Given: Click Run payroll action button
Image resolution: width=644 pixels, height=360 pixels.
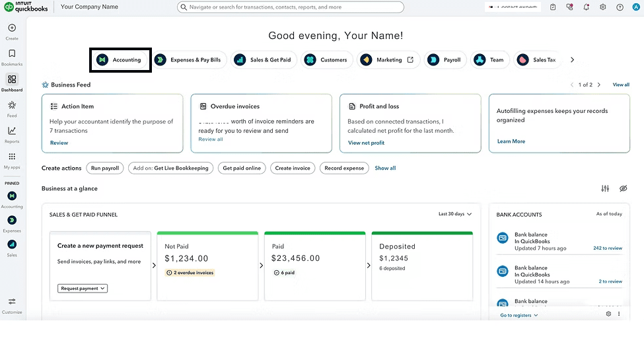Looking at the screenshot, I should tap(105, 168).
